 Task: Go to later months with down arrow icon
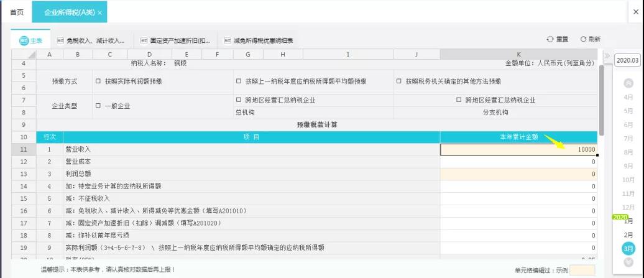click(628, 262)
